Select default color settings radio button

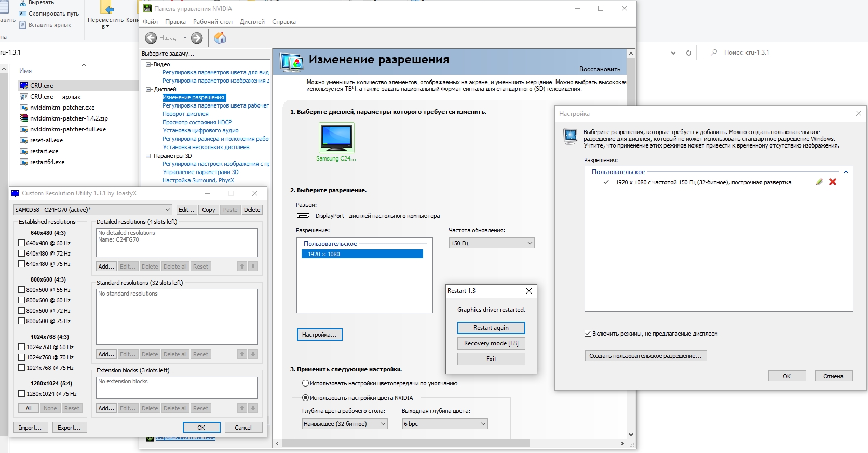click(306, 383)
